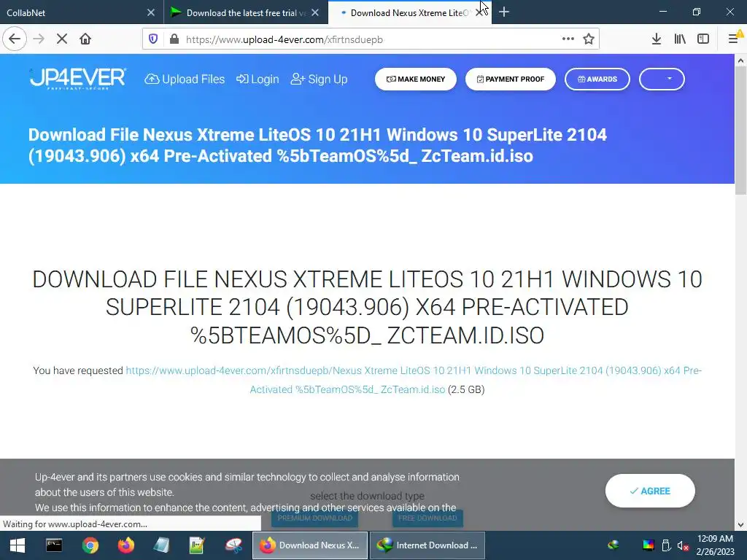Switch to the CollabNet tab
Image resolution: width=747 pixels, height=560 pixels.
pos(76,13)
